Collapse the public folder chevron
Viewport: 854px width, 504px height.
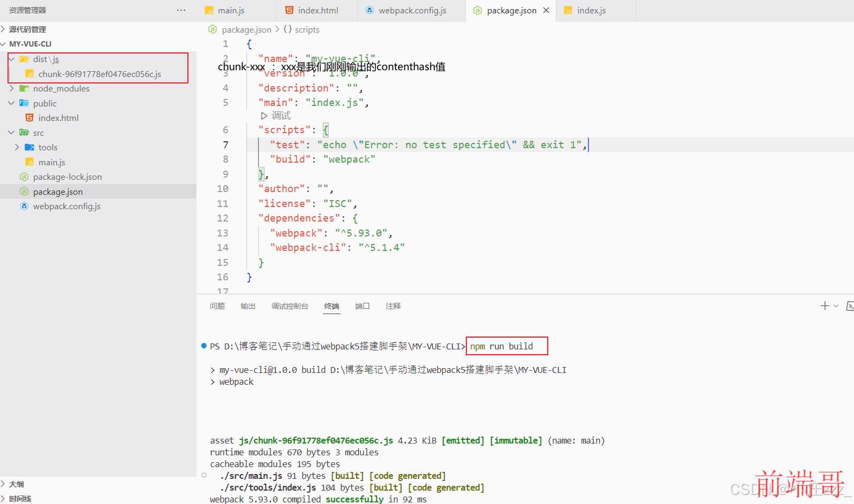[12, 103]
